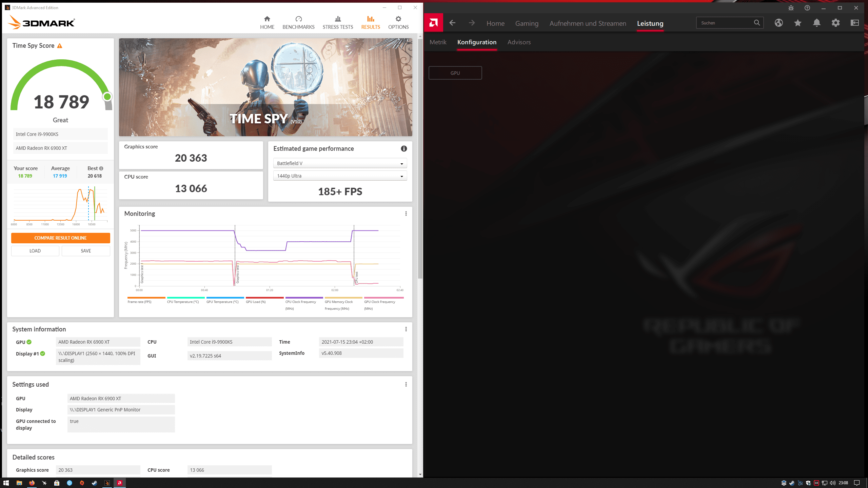Image resolution: width=868 pixels, height=488 pixels.
Task: Click the Estimated game performance info icon
Action: tap(403, 148)
